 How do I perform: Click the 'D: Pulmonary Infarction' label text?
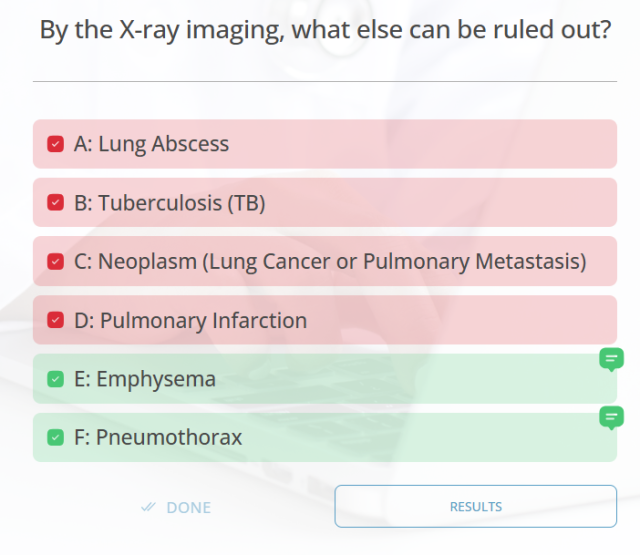pyautogui.click(x=190, y=321)
